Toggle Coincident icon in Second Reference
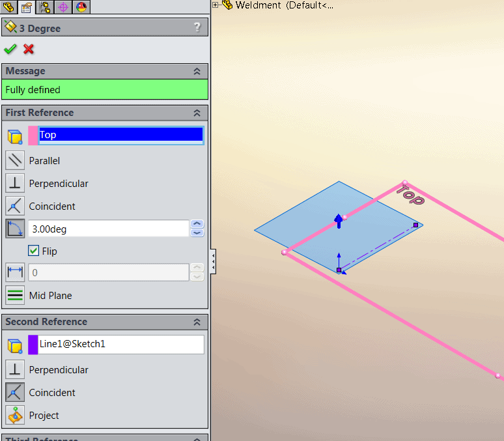The height and width of the screenshot is (441, 504). tap(15, 392)
